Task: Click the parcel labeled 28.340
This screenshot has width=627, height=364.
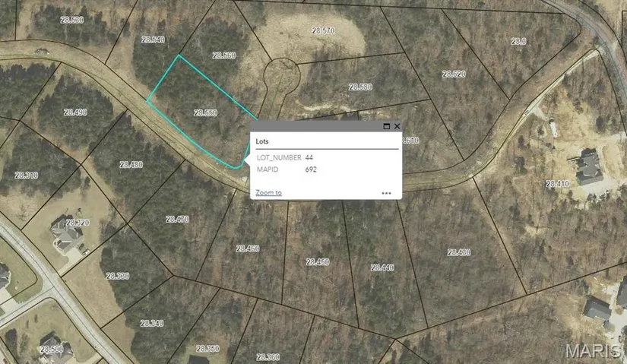Action: 152,323
